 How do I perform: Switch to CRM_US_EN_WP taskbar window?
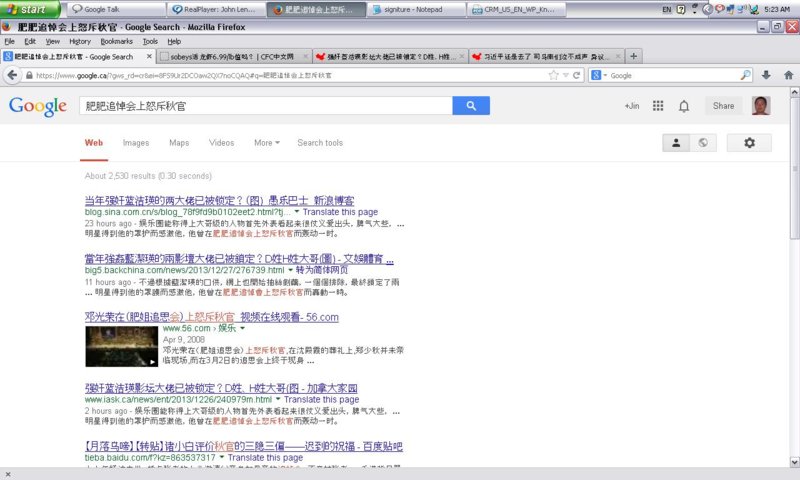coord(516,9)
